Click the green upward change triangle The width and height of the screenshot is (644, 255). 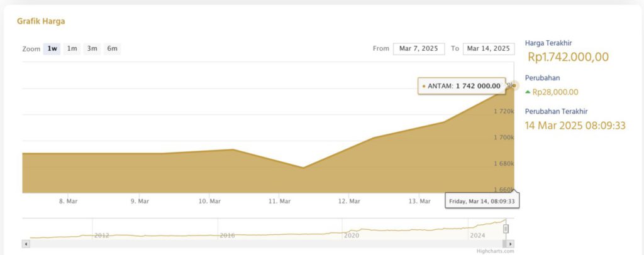pos(528,92)
